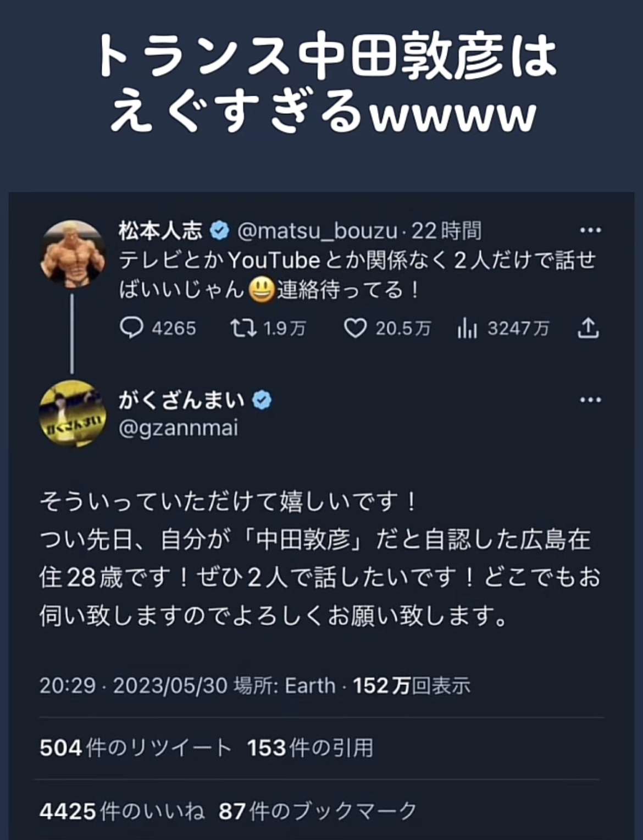643x840 pixels.
Task: Click the view count bar chart icon
Action: 467,328
